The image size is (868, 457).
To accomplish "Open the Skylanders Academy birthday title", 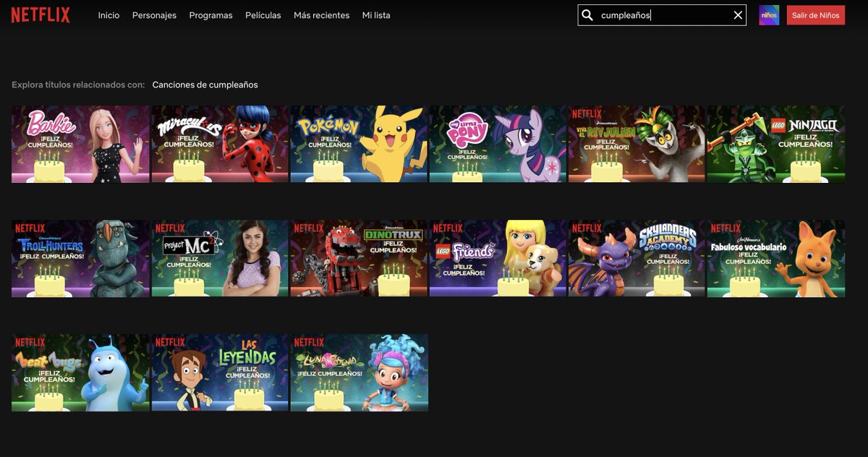I will pyautogui.click(x=637, y=259).
